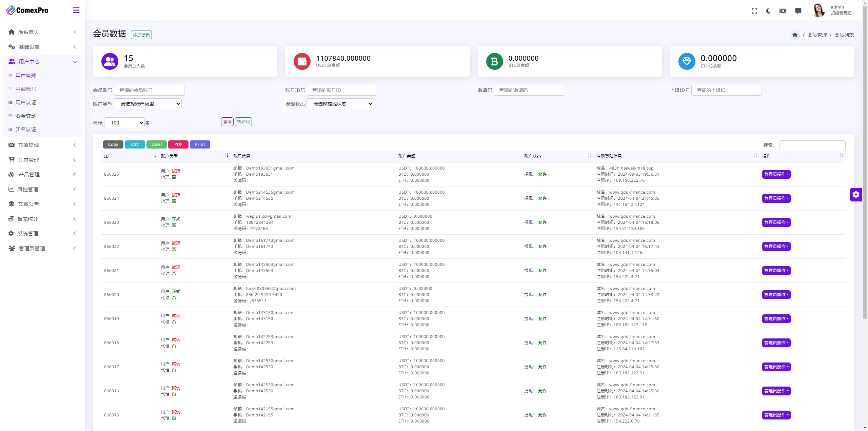Click the order management icon in sidebar
The width and height of the screenshot is (868, 431).
tap(12, 159)
